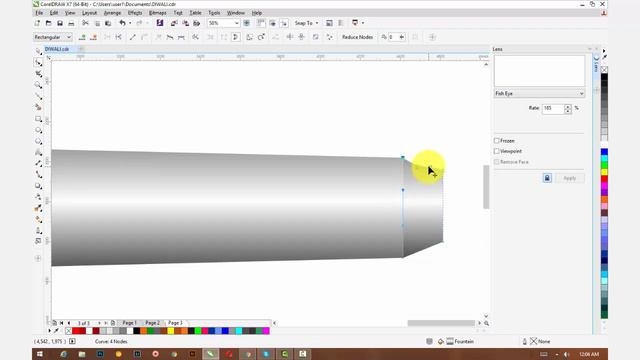Image resolution: width=640 pixels, height=360 pixels.
Task: Enable the Viewpoint checkbox
Action: click(497, 151)
